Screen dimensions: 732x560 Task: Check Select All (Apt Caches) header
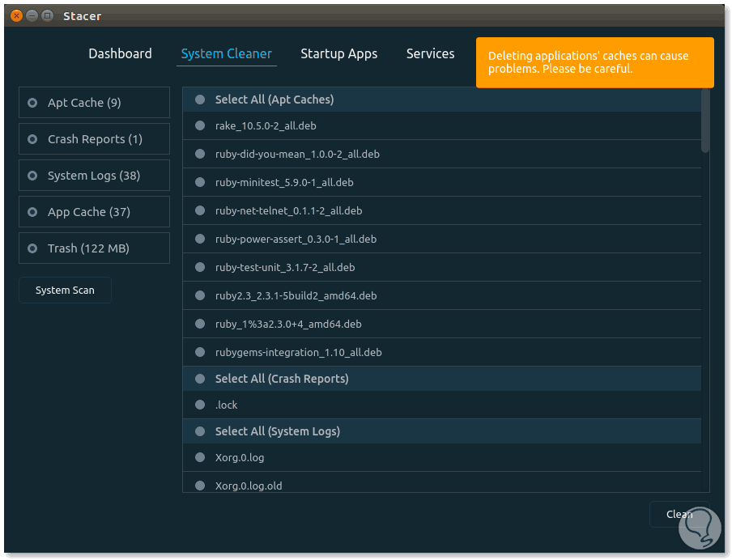point(200,100)
